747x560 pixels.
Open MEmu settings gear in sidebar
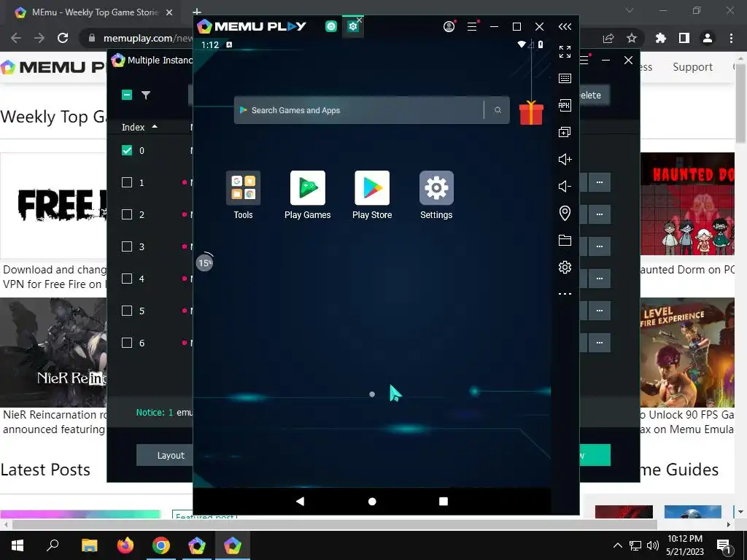(565, 267)
